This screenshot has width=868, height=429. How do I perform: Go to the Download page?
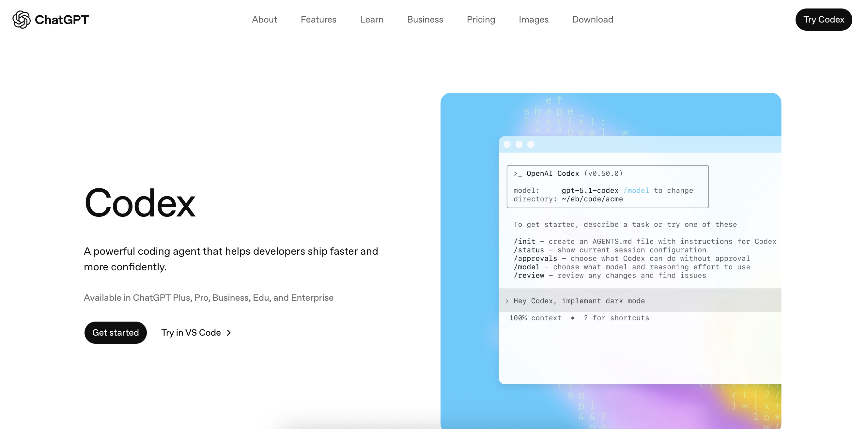click(x=592, y=20)
